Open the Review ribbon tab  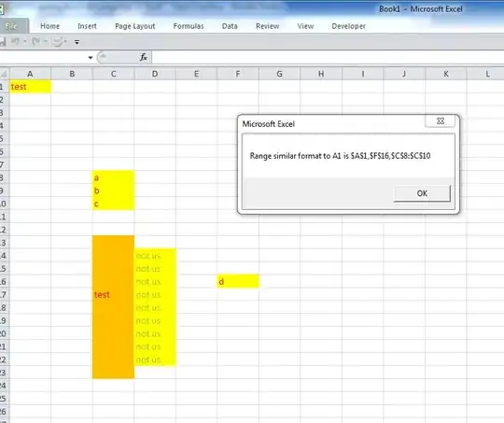click(268, 26)
